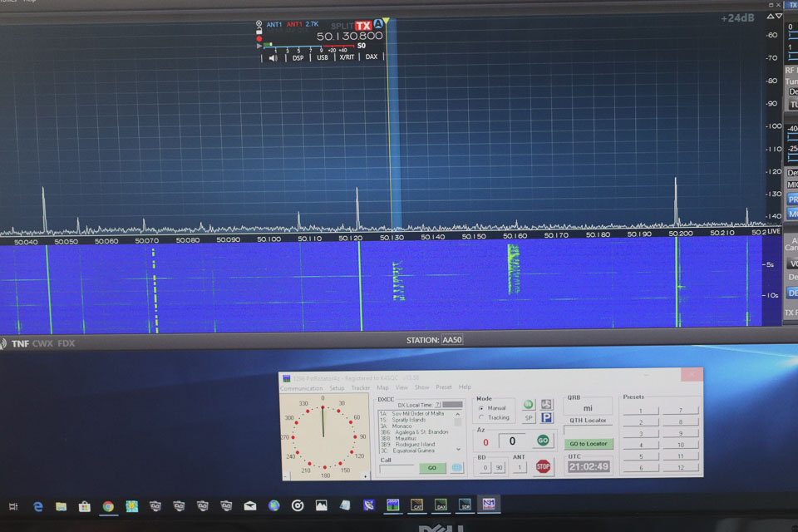
Task: Click the round green GO azimuth button
Action: click(543, 441)
